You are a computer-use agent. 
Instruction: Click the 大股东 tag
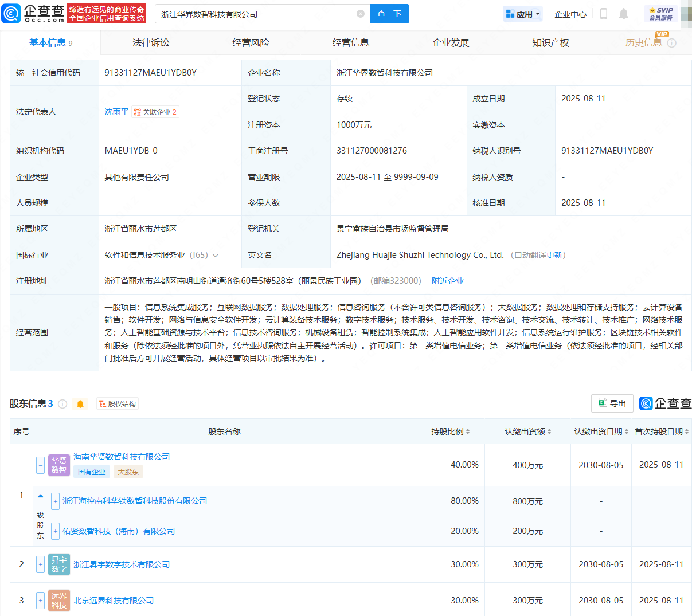(x=128, y=472)
